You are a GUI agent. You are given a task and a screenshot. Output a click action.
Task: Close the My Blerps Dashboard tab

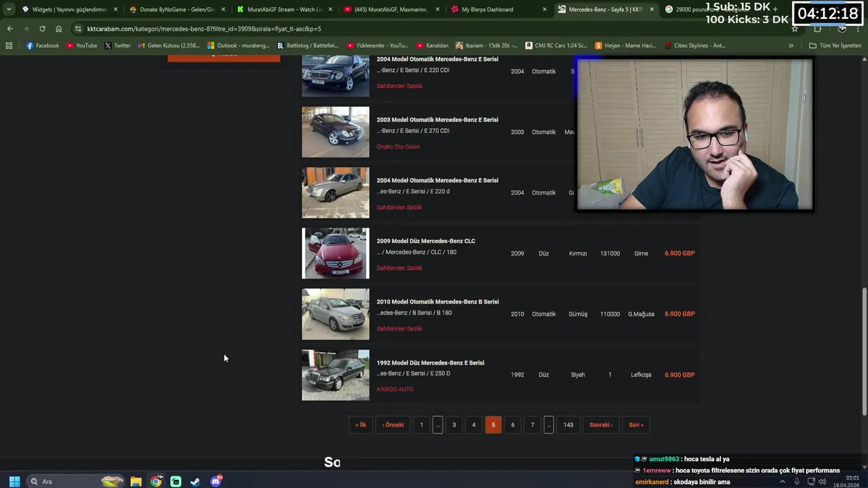[x=545, y=9]
